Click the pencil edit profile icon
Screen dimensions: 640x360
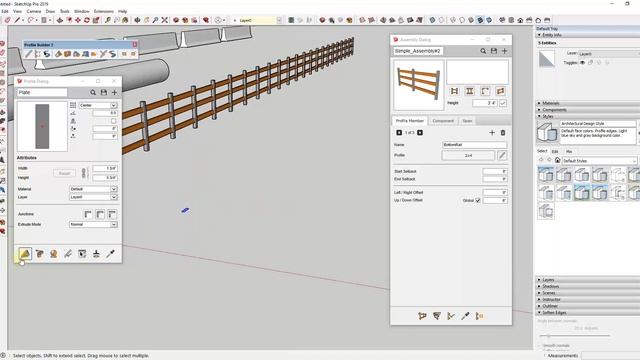point(502,156)
